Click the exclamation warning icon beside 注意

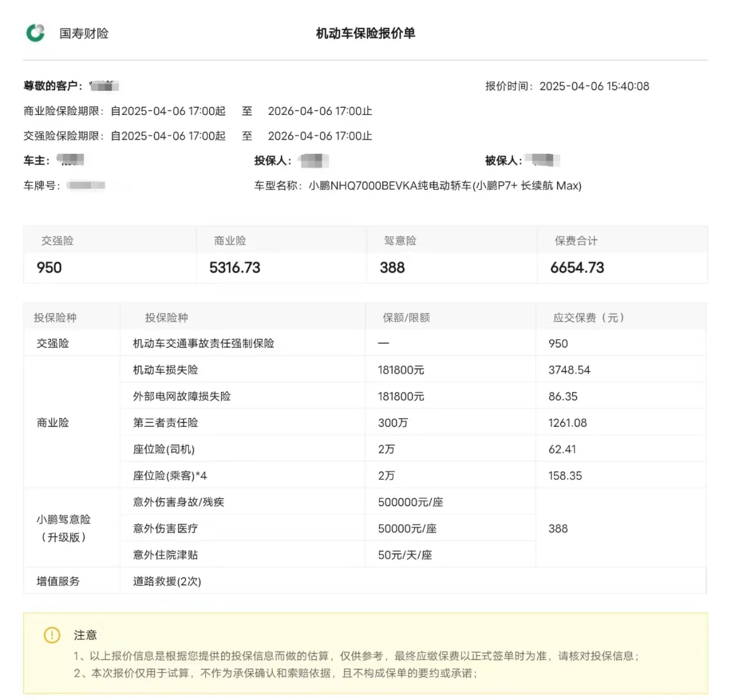pos(51,635)
